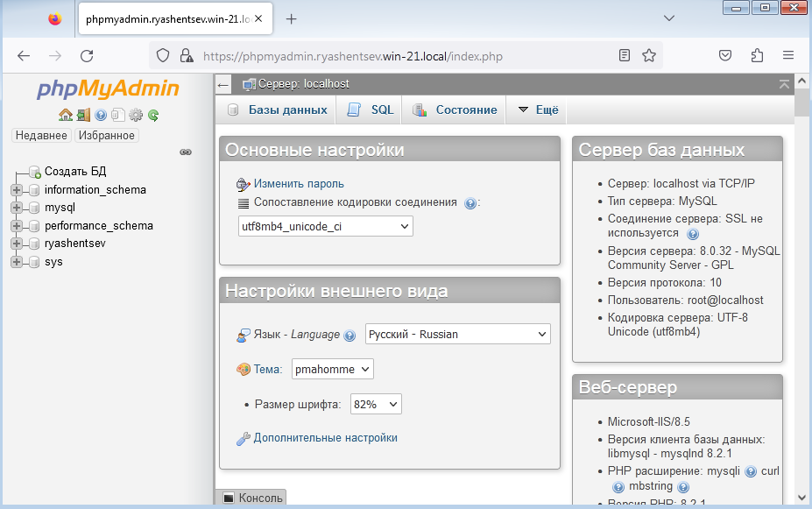This screenshot has height=509, width=812.
Task: Click the Тема link
Action: [x=266, y=369]
